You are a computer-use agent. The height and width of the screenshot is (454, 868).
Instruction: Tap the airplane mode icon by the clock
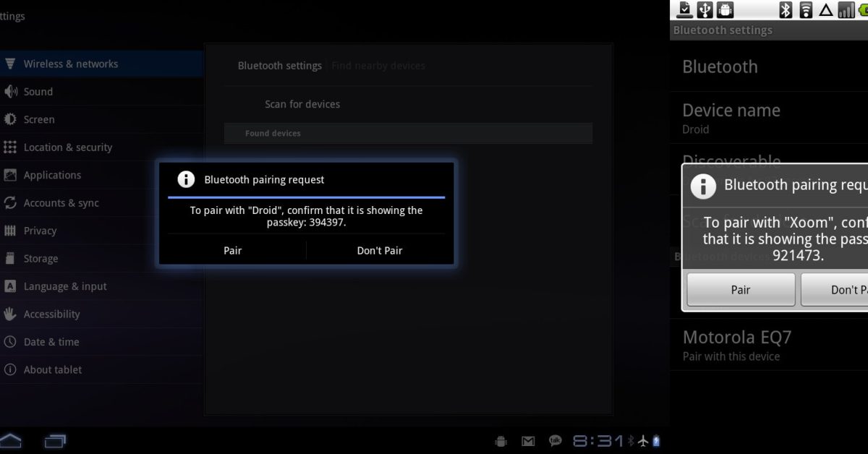(643, 441)
